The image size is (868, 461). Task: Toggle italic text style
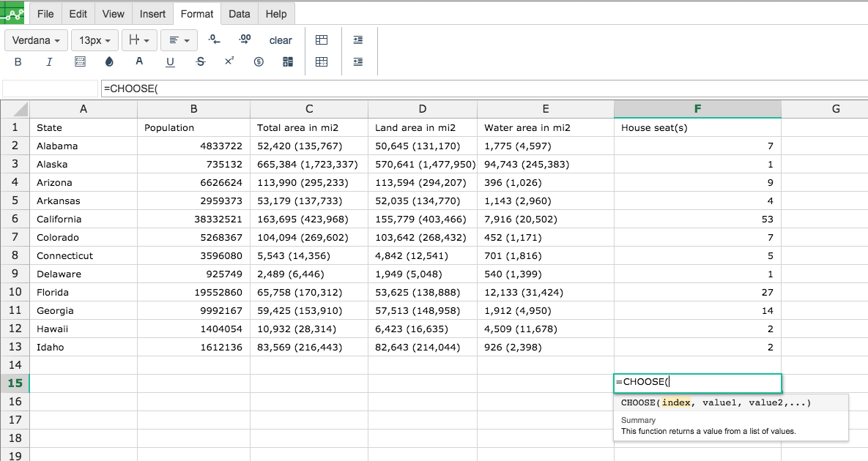point(49,62)
